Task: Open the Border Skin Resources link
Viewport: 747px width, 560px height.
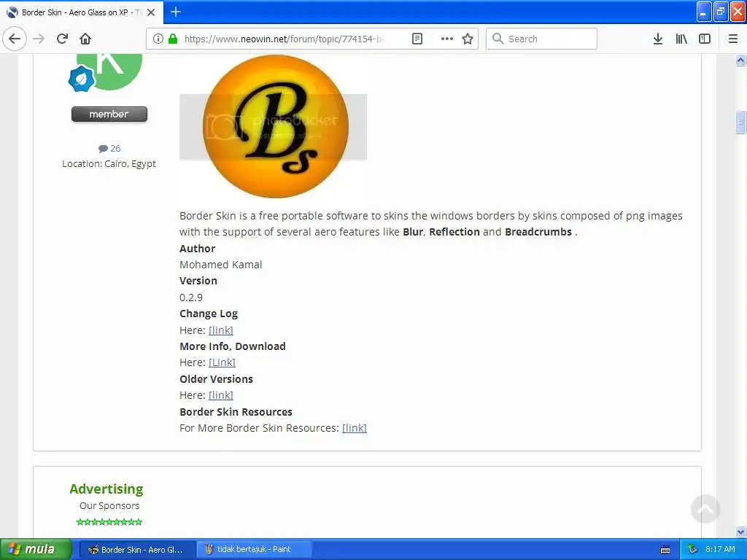Action: tap(355, 428)
